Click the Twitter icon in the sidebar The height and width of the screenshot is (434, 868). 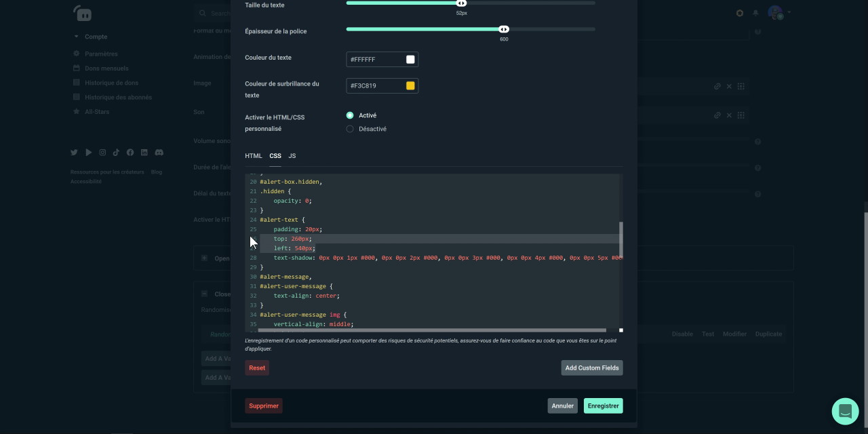tap(74, 153)
